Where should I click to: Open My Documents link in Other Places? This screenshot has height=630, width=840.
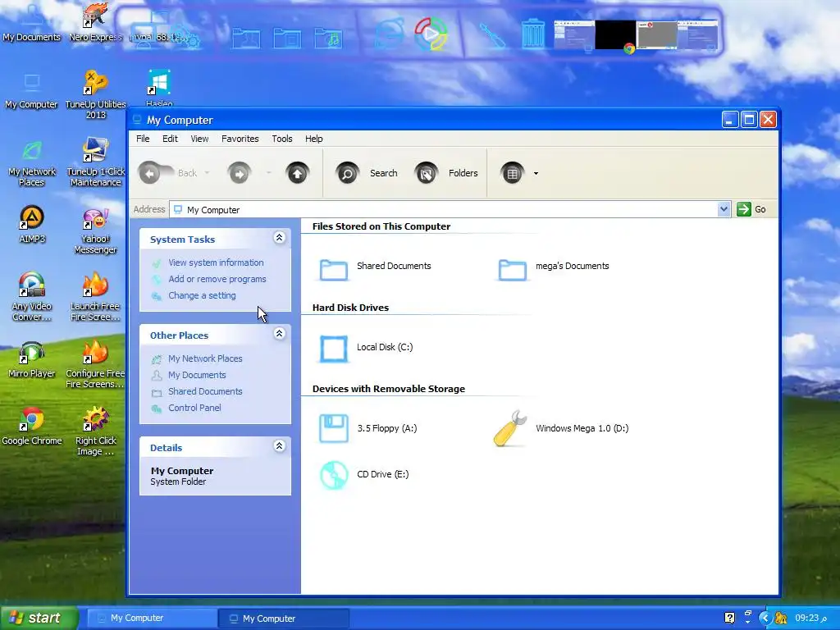pos(197,375)
